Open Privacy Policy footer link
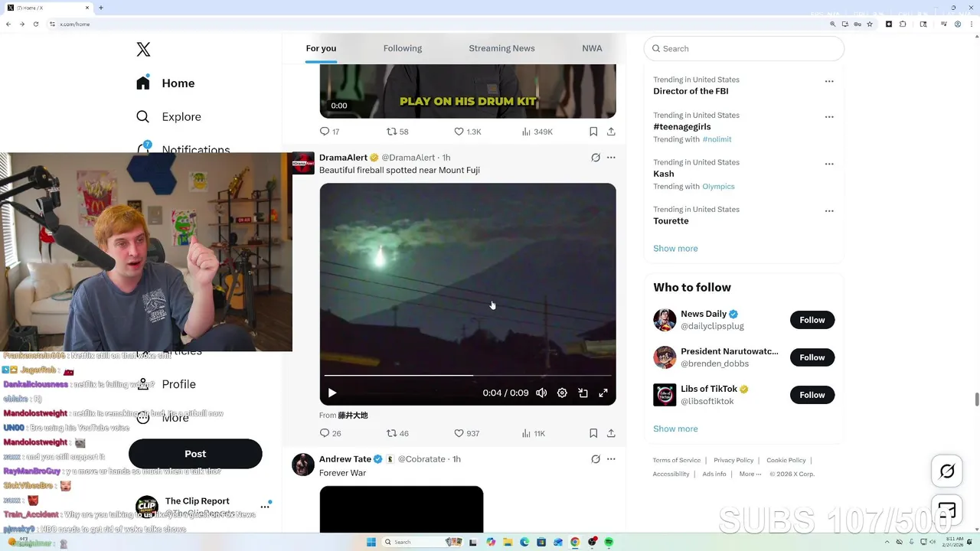The width and height of the screenshot is (980, 551). [x=733, y=460]
